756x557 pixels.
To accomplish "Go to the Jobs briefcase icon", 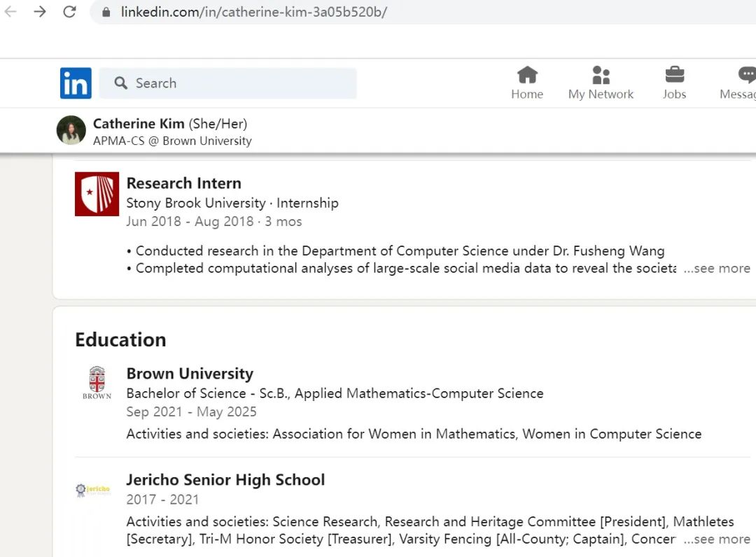I will (674, 75).
